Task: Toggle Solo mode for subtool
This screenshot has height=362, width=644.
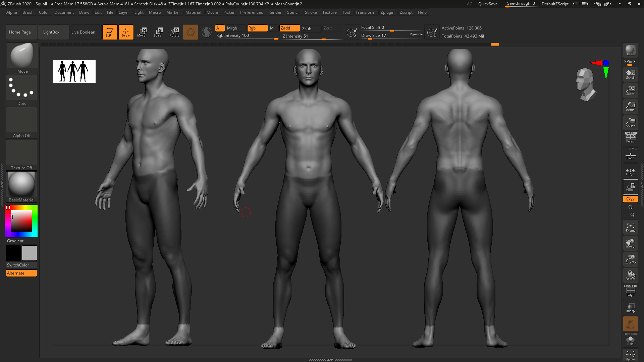Action: point(630,340)
